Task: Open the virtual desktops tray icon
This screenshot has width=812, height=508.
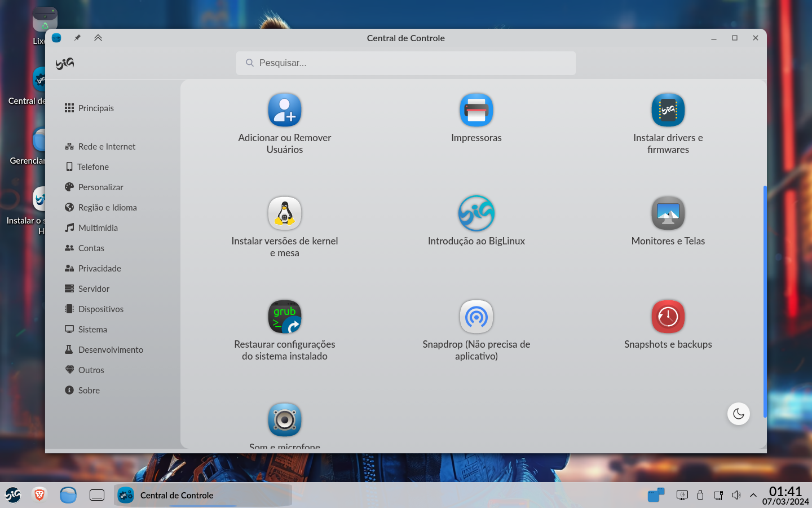Action: coord(656,495)
